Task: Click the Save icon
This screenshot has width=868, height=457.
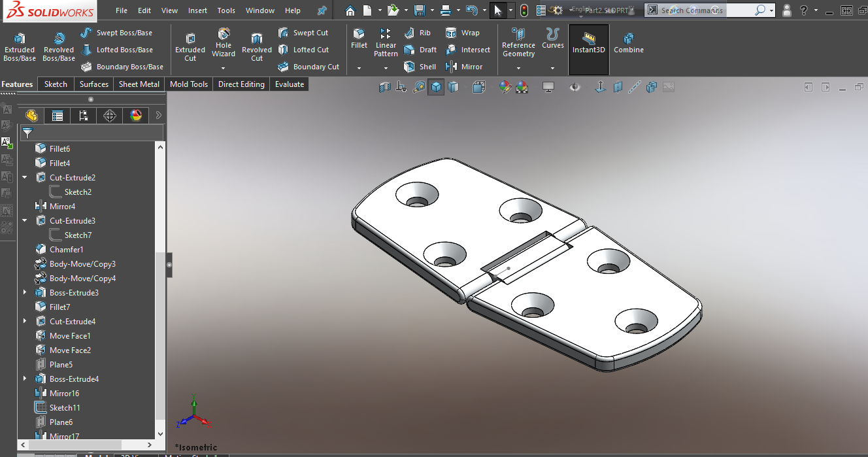Action: pyautogui.click(x=420, y=10)
